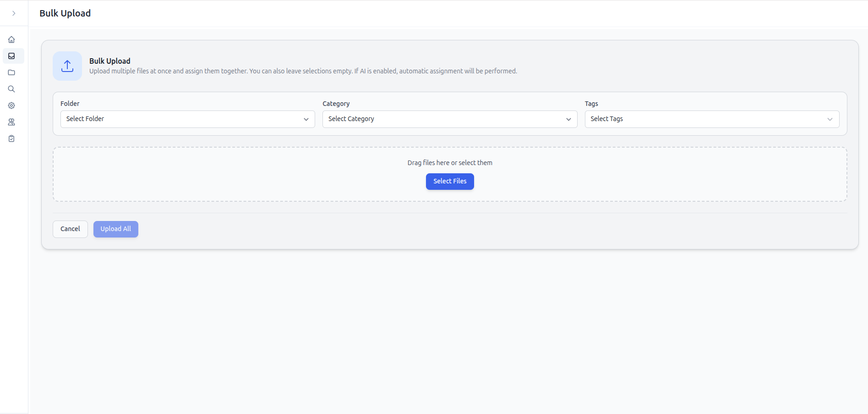Open settings via the gear icon
868x414 pixels.
point(11,105)
